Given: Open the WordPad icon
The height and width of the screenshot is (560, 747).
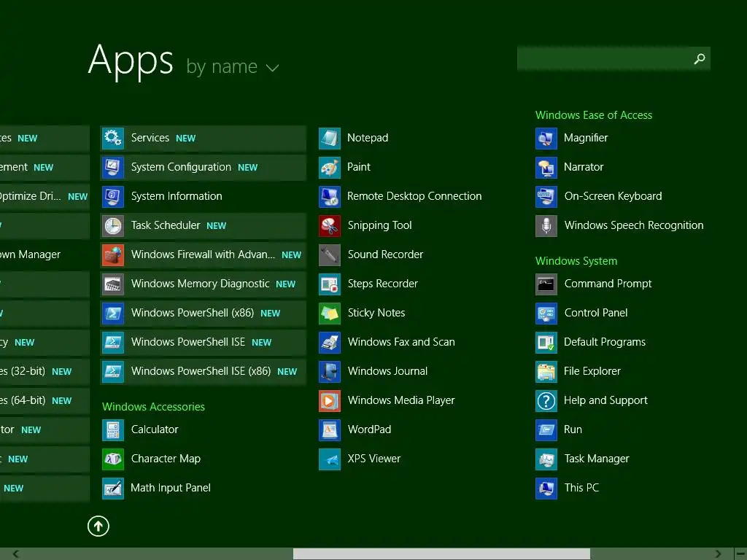Looking at the screenshot, I should coord(330,429).
